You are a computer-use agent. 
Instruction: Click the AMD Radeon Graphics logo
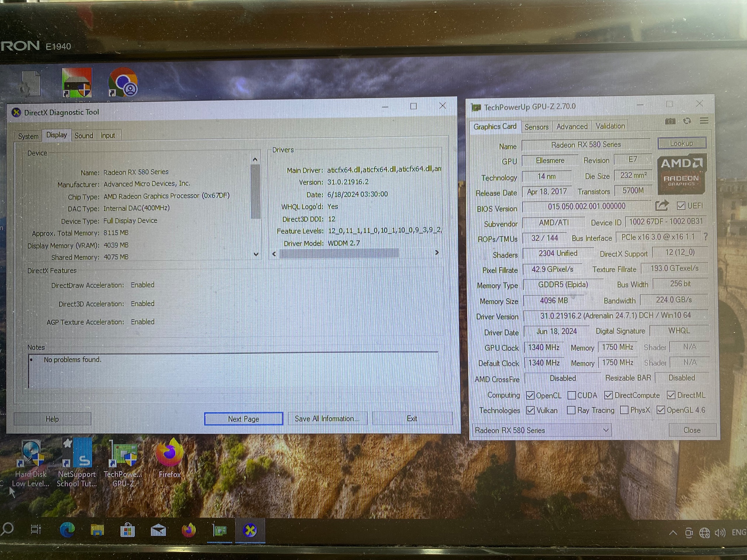pyautogui.click(x=681, y=174)
